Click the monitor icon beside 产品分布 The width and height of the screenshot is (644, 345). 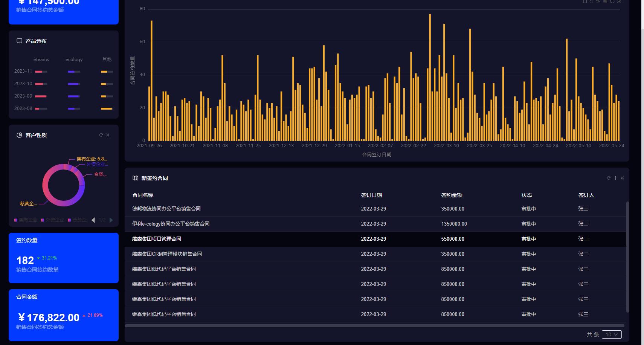[x=19, y=41]
